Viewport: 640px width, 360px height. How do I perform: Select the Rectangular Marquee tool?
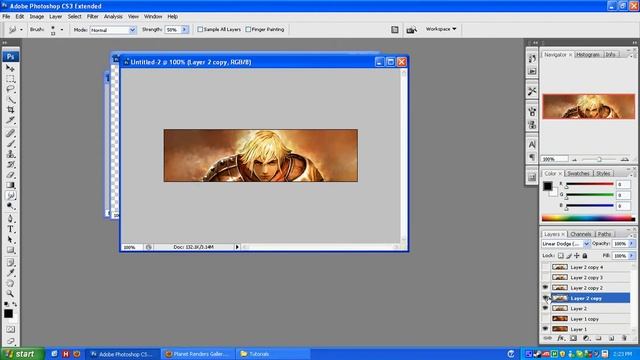[x=10, y=78]
